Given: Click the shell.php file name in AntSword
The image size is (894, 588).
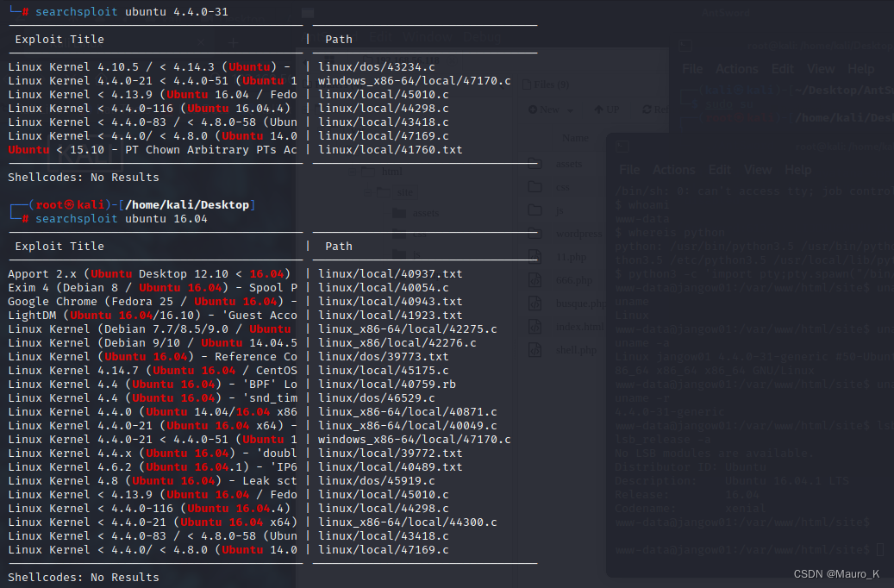Looking at the screenshot, I should [x=576, y=350].
